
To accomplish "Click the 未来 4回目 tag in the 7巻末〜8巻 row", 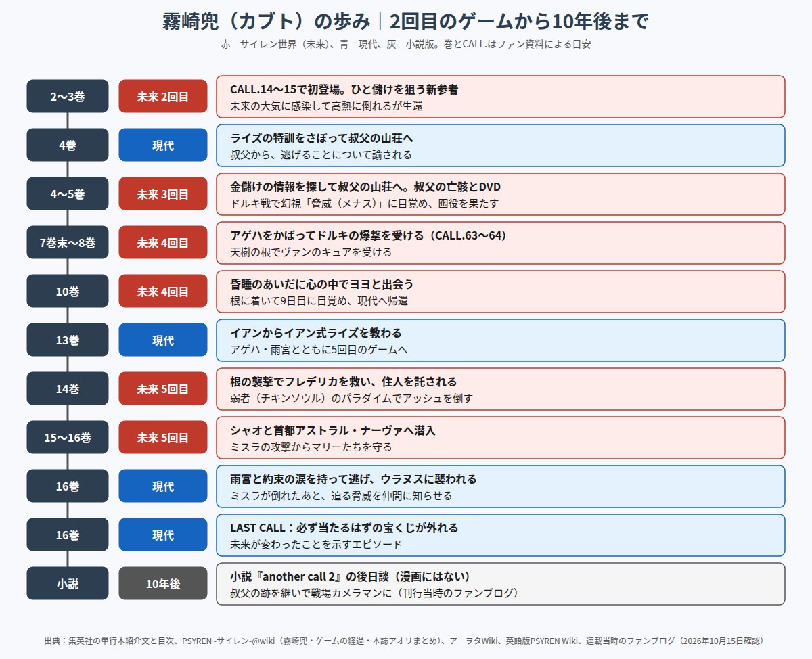I will pos(163,242).
